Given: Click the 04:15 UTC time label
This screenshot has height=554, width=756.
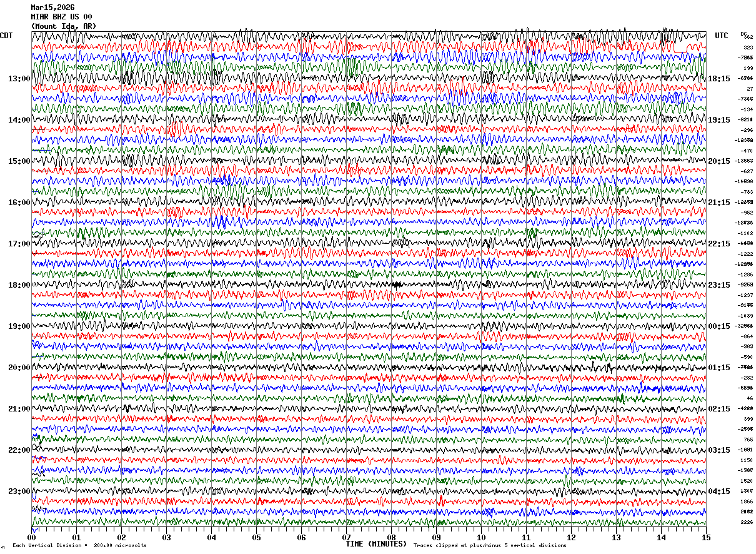Looking at the screenshot, I should (719, 491).
